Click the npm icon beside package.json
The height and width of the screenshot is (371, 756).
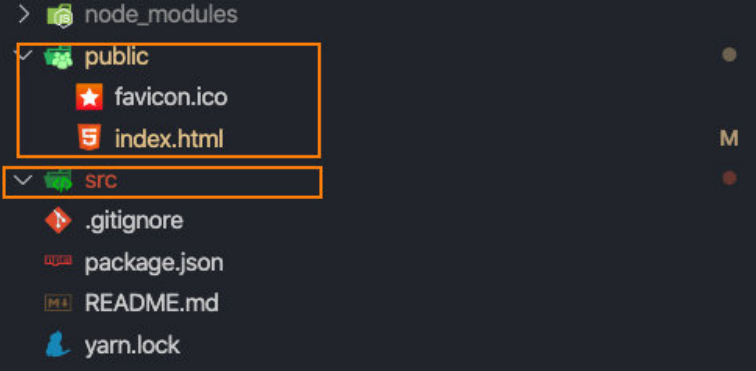58,261
